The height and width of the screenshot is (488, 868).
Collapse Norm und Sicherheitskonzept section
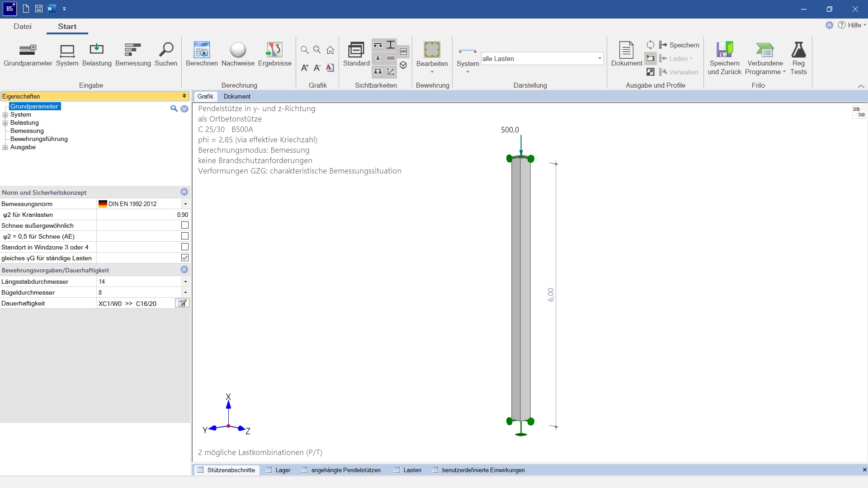tap(184, 192)
